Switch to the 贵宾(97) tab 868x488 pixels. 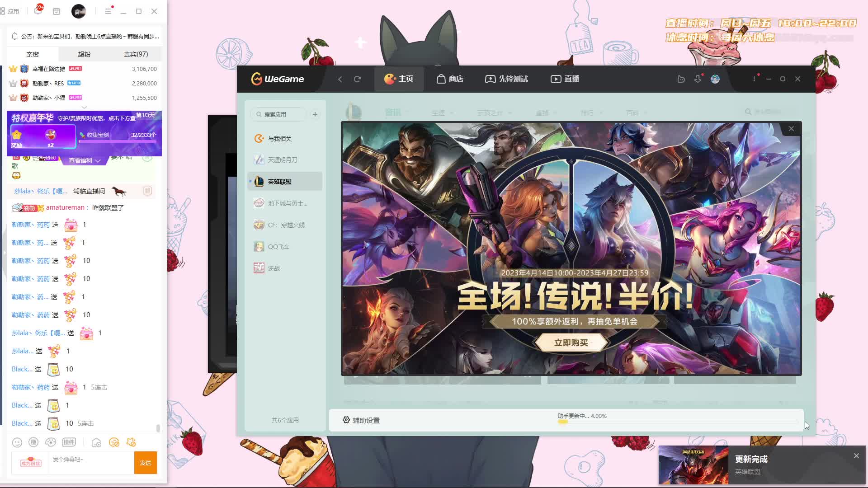(136, 54)
